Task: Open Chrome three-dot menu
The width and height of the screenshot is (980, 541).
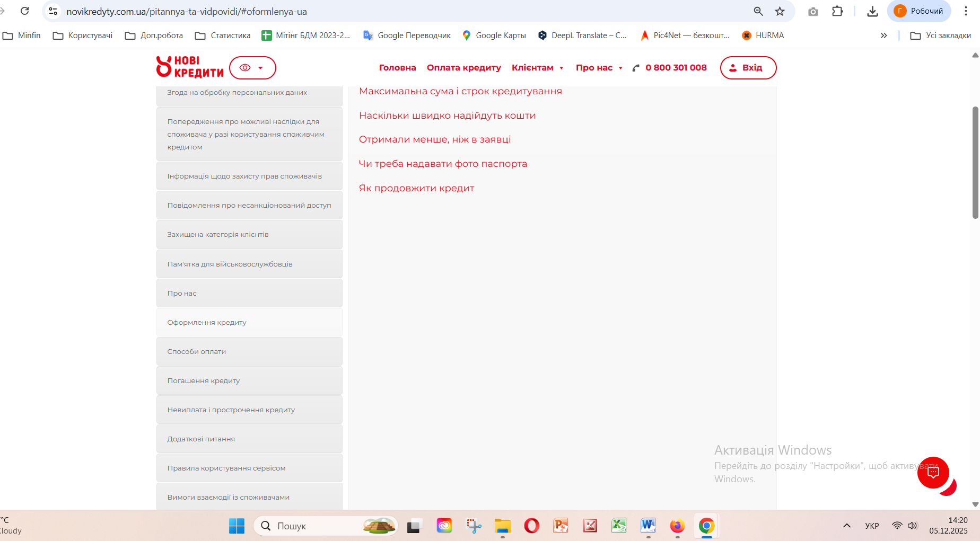Action: click(x=966, y=11)
